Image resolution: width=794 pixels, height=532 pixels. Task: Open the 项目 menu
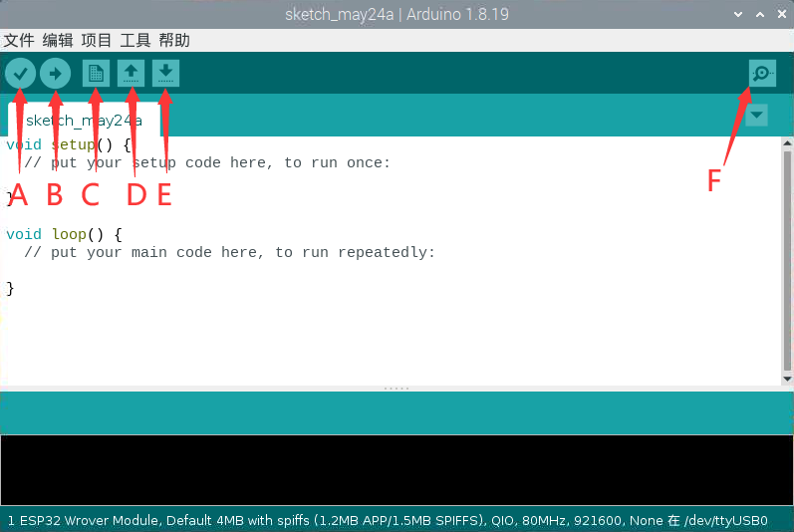pyautogui.click(x=97, y=40)
